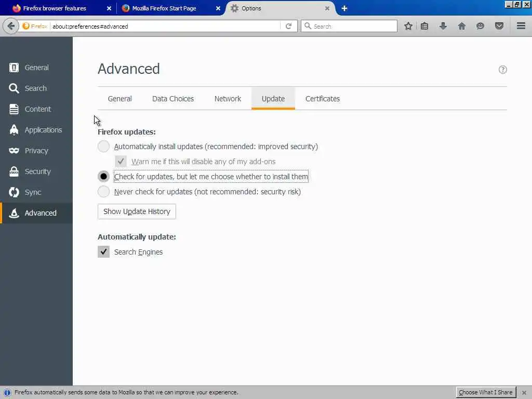Viewport: 532px width, 399px height.
Task: Select Never check for updates radio
Action: point(103,192)
